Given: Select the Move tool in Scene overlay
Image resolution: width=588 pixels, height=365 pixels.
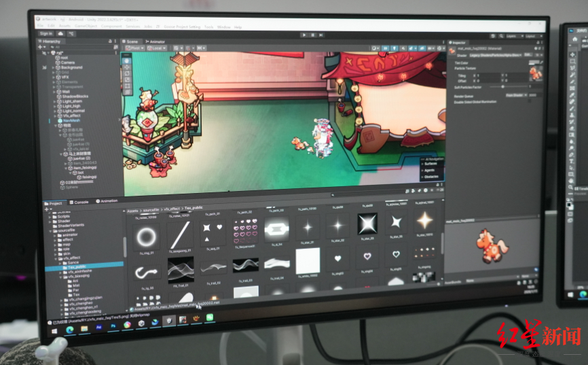Looking at the screenshot, I should [x=127, y=67].
